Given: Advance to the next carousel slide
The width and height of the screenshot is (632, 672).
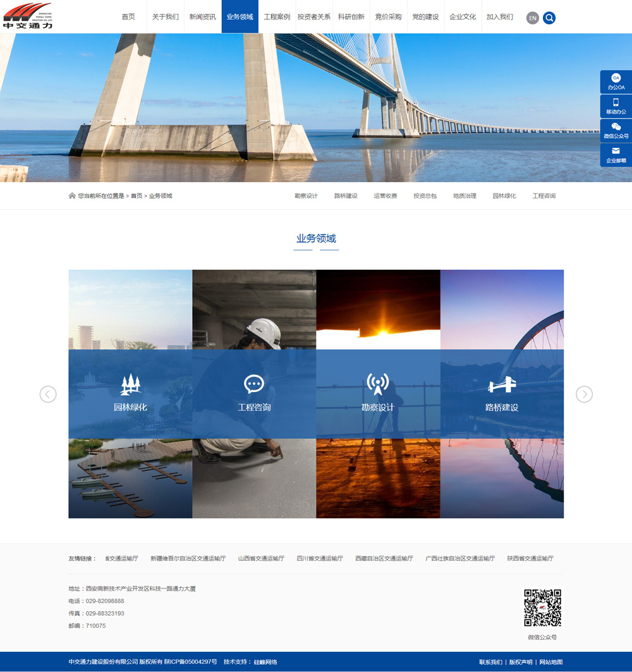Looking at the screenshot, I should (584, 394).
